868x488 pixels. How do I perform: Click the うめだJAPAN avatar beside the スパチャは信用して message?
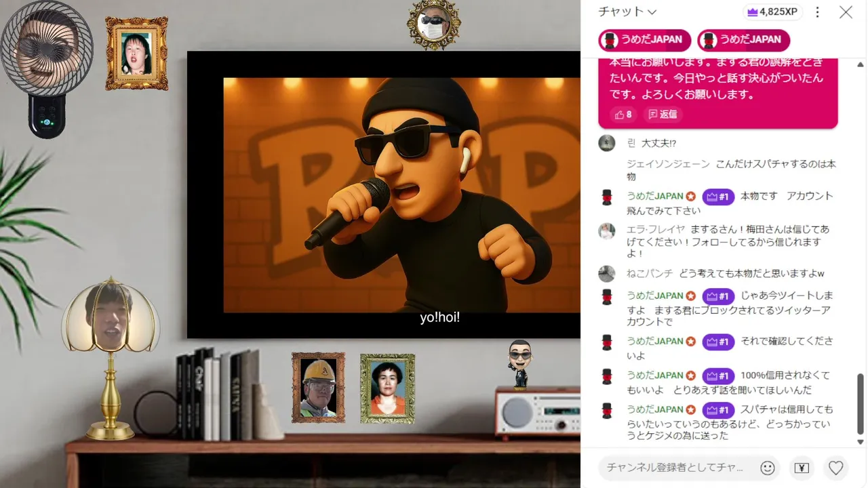click(607, 410)
